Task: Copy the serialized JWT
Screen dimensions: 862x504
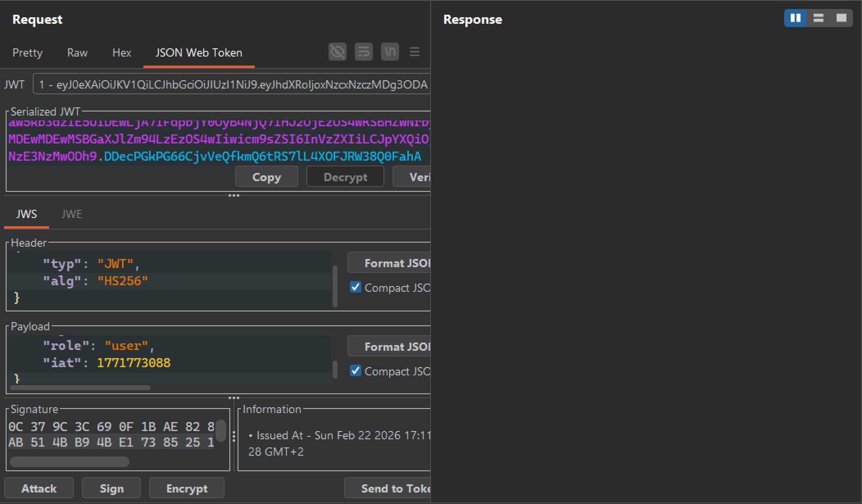Action: coord(266,177)
